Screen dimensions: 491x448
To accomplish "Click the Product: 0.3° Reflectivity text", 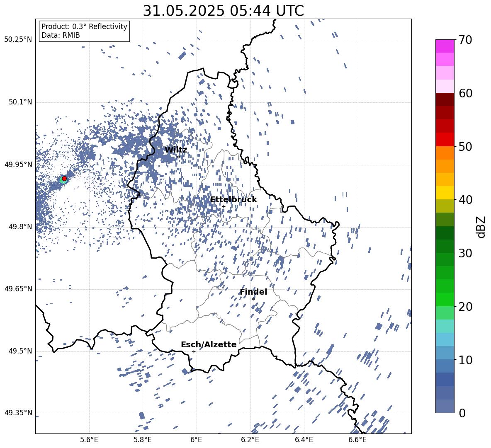I will pos(84,27).
